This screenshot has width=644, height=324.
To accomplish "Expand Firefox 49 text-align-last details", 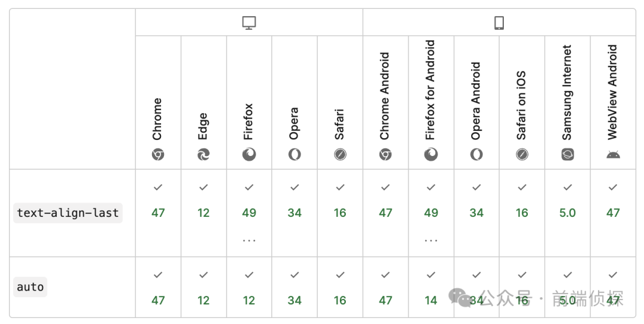I will pyautogui.click(x=249, y=241).
